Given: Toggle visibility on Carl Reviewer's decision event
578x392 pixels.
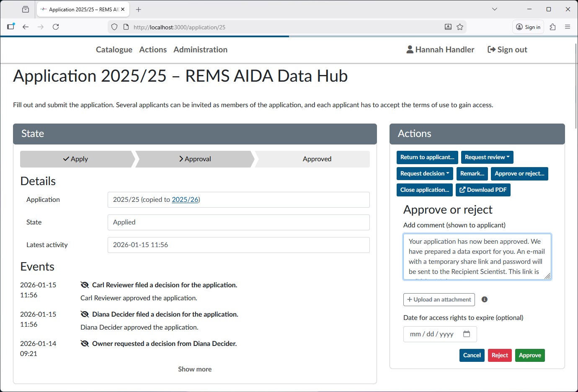Looking at the screenshot, I should click(x=85, y=285).
